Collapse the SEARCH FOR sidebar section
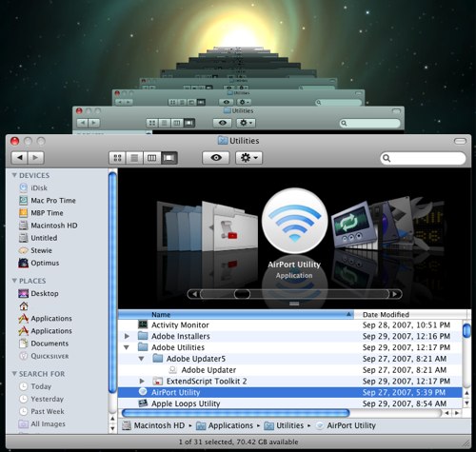This screenshot has height=452, width=476. pyautogui.click(x=14, y=374)
